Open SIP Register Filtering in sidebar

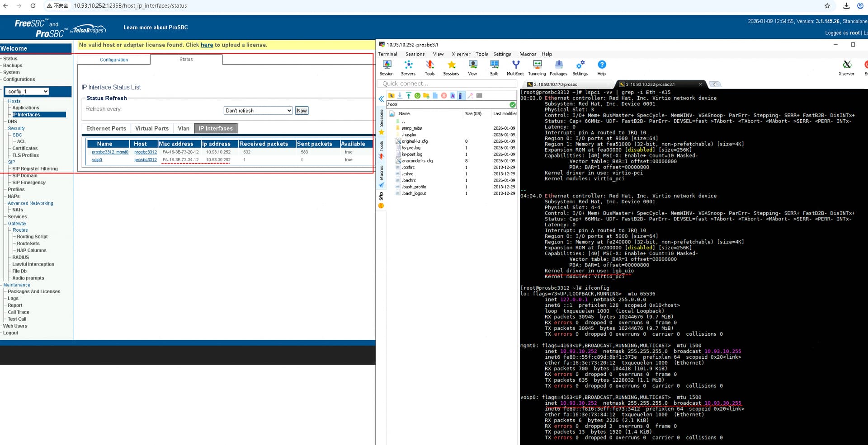[35, 169]
